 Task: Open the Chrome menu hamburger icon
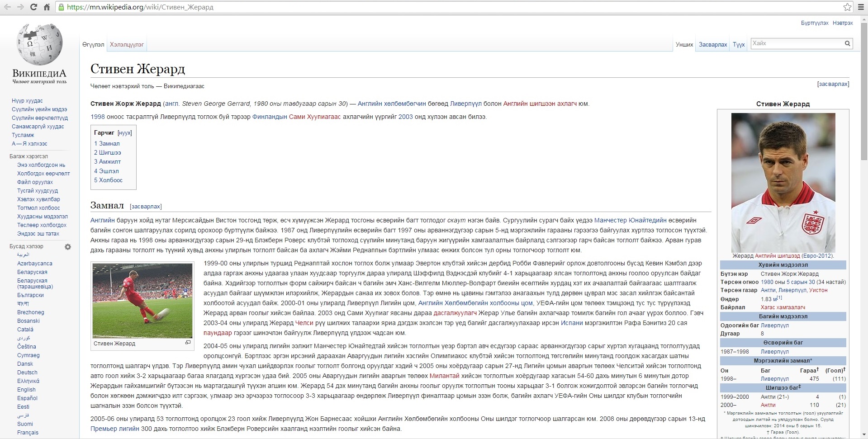pyautogui.click(x=861, y=7)
